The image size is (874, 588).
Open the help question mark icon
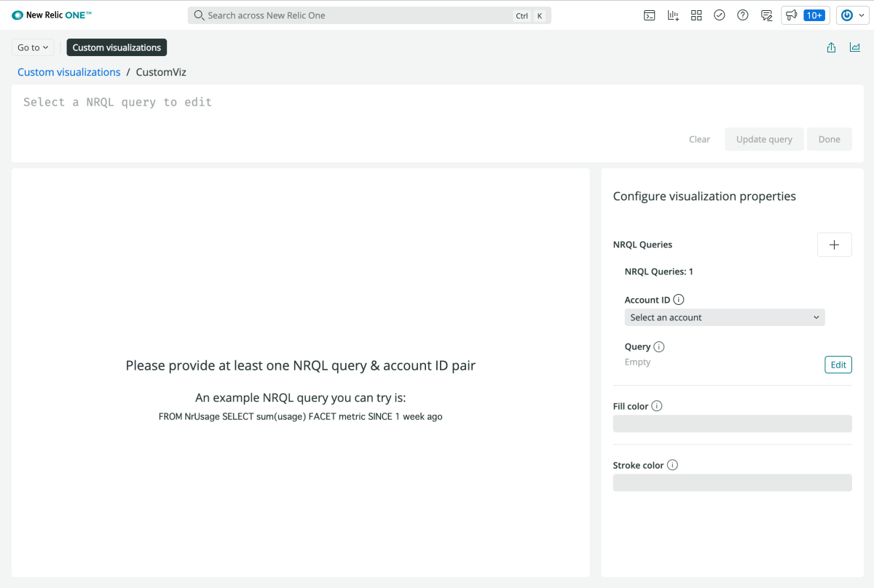(x=743, y=15)
